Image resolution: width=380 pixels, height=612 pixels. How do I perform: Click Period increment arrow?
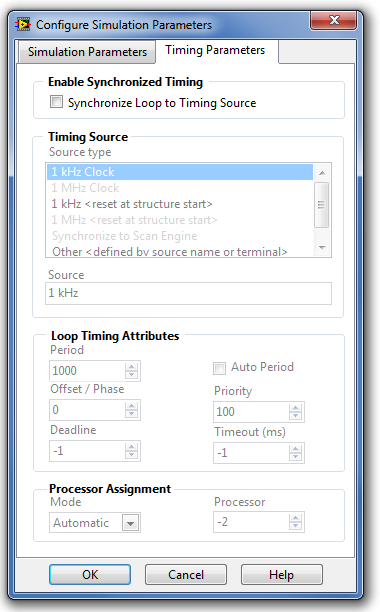pos(131,367)
